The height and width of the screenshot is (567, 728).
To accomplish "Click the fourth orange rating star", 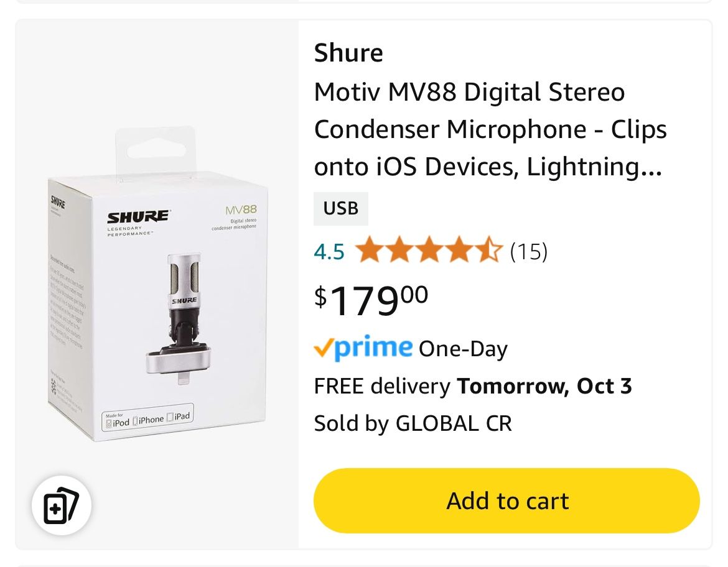I will click(x=459, y=251).
